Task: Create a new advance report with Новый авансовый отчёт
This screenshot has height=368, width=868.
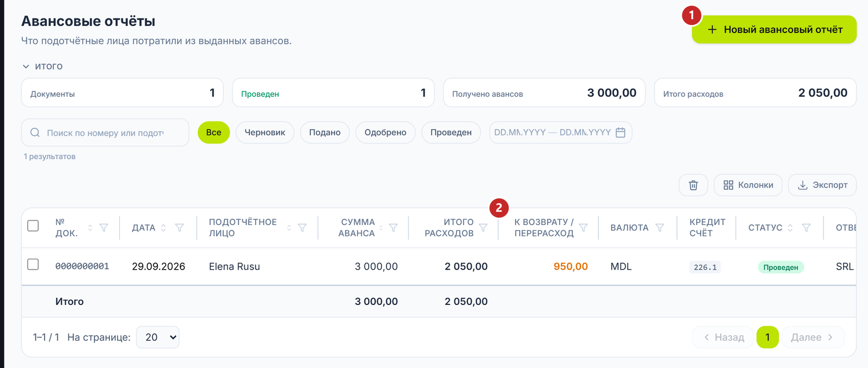Action: click(774, 30)
